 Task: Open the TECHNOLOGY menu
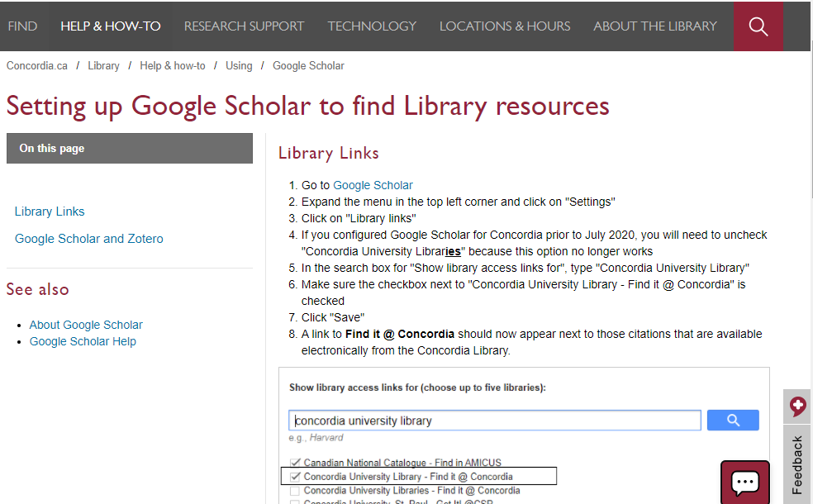coord(372,26)
